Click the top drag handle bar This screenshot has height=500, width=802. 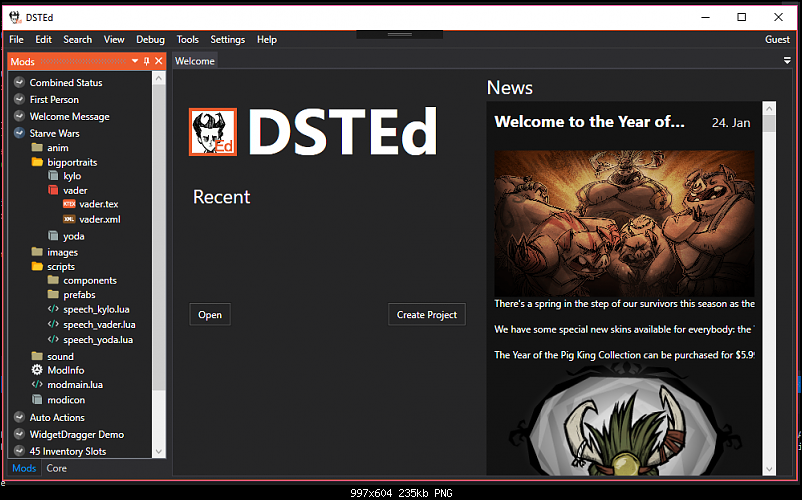click(399, 34)
